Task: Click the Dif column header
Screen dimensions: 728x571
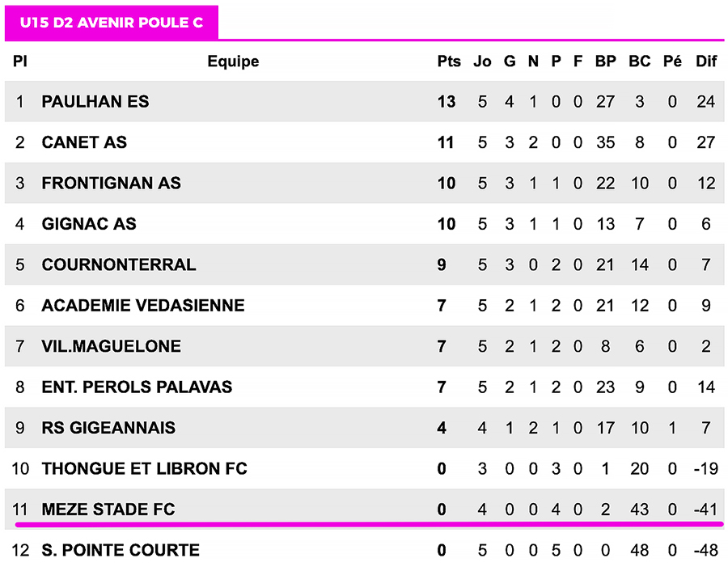Action: click(706, 61)
